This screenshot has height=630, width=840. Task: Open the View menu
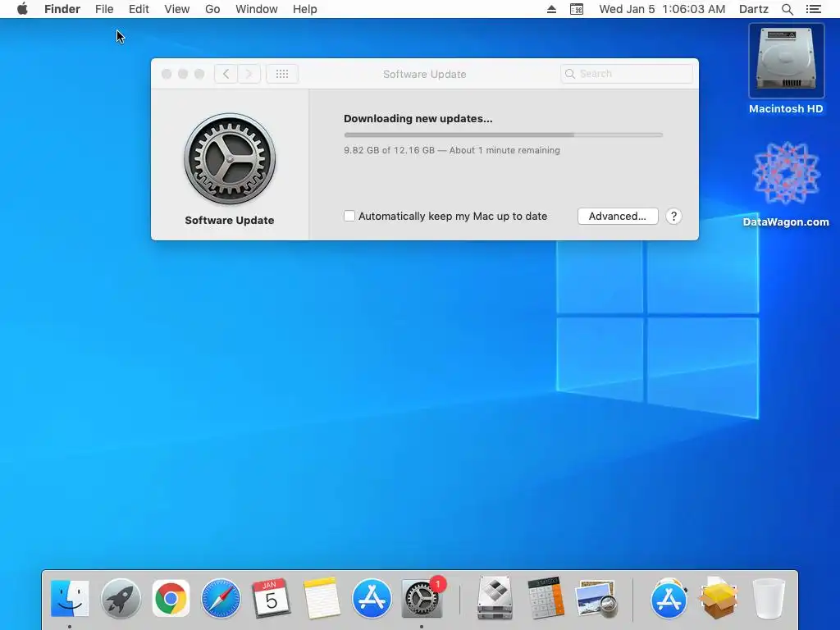[177, 9]
